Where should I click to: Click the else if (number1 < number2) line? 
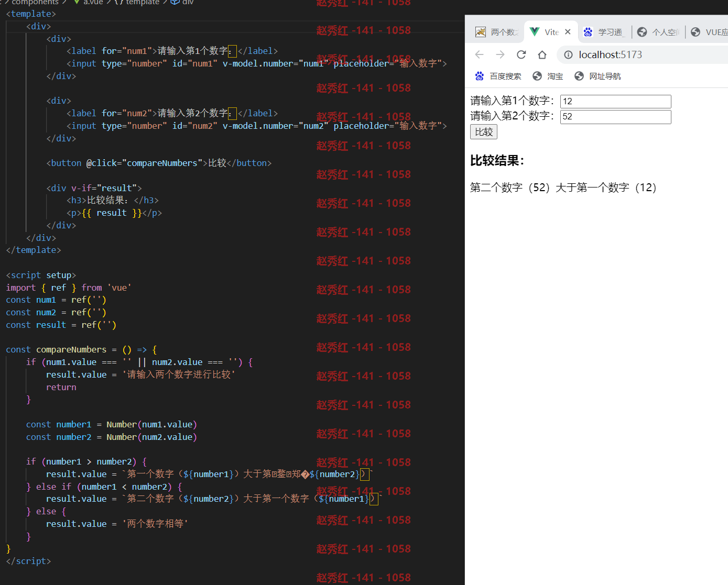click(104, 487)
